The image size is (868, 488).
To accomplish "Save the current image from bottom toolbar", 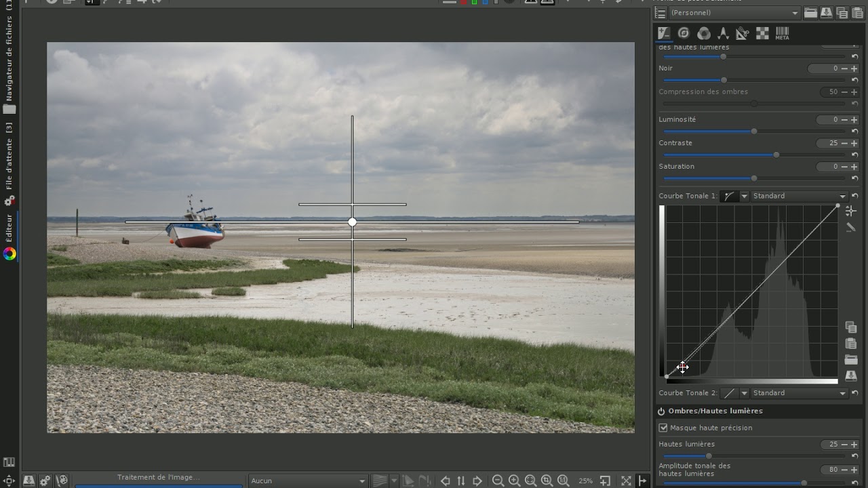I will point(28,481).
